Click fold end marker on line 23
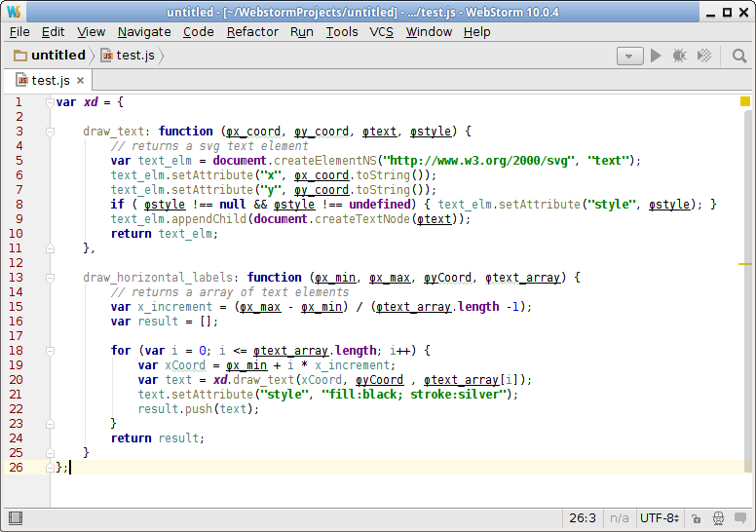Viewport: 756px width, 532px height. tap(50, 424)
